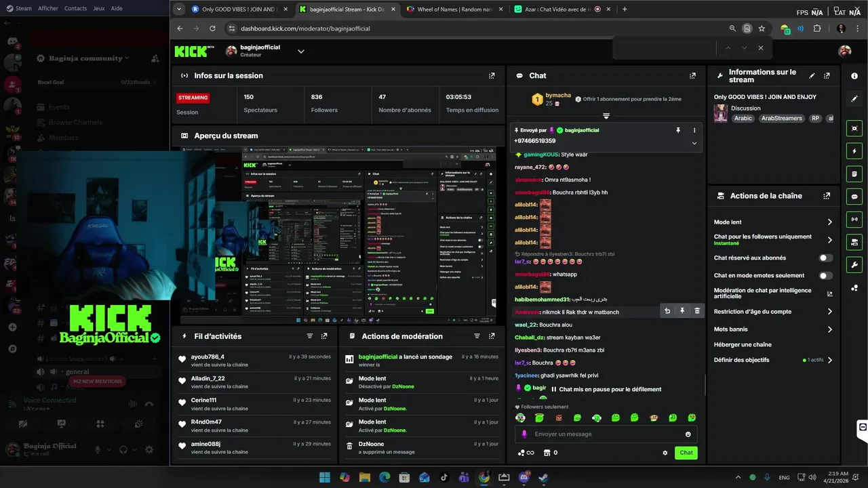The image size is (868, 488).
Task: Click the wrench sidebar icon
Action: coord(854,264)
